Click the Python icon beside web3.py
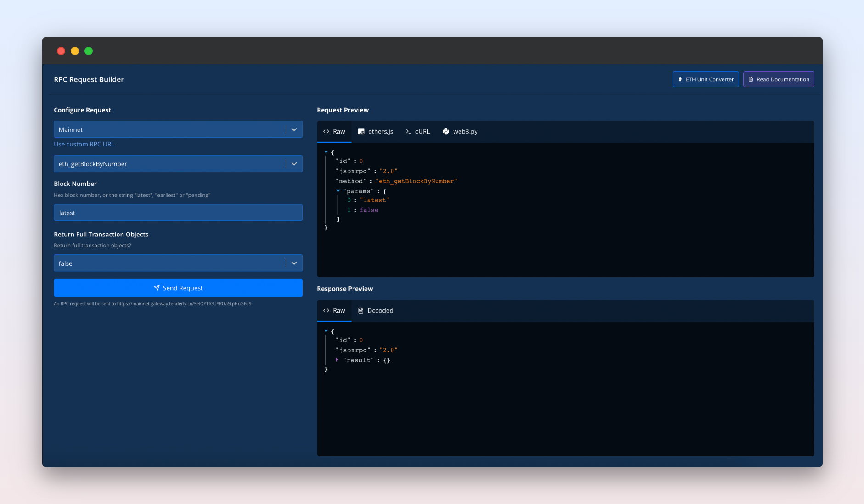Screen dimensions: 864x504 446,132
